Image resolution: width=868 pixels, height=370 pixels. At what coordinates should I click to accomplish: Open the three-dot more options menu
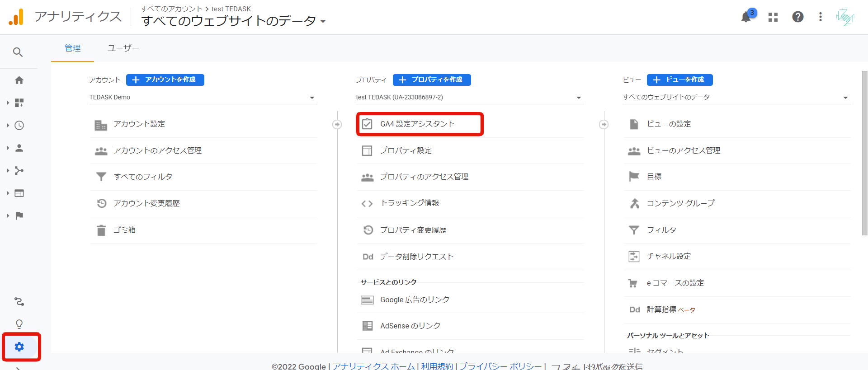(x=820, y=17)
